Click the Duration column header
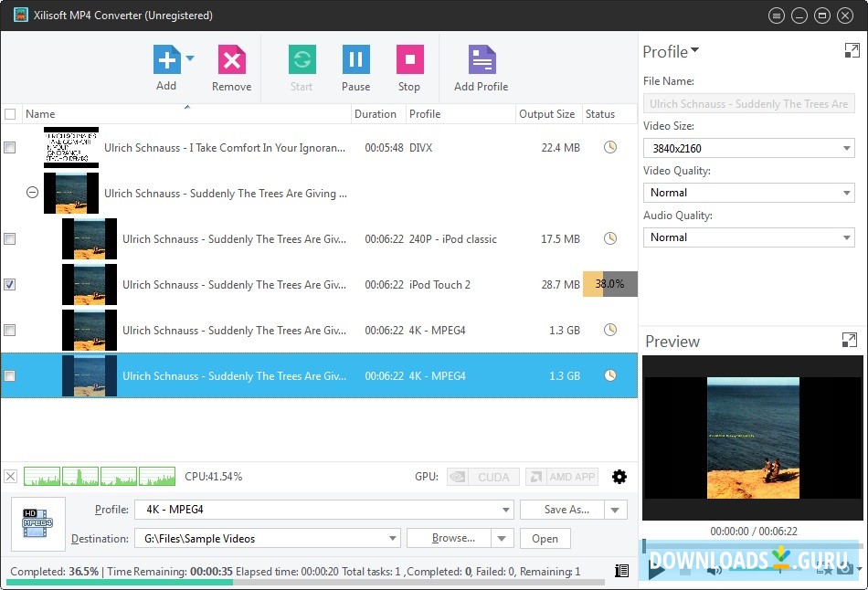This screenshot has height=590, width=868. (x=376, y=113)
